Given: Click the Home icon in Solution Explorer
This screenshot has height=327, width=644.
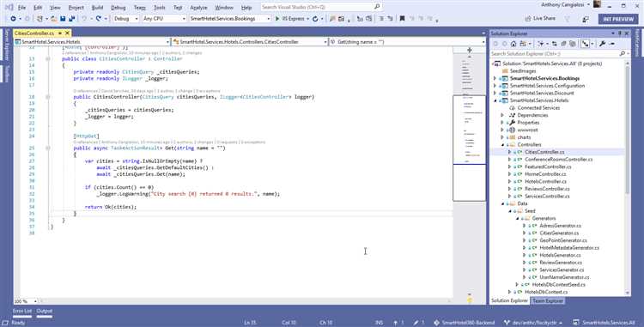Looking at the screenshot, I should pyautogui.click(x=513, y=44).
